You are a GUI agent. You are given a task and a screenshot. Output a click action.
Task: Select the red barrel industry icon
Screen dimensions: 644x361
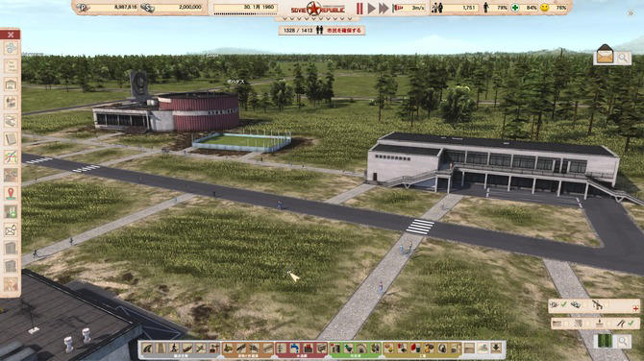[415, 348]
